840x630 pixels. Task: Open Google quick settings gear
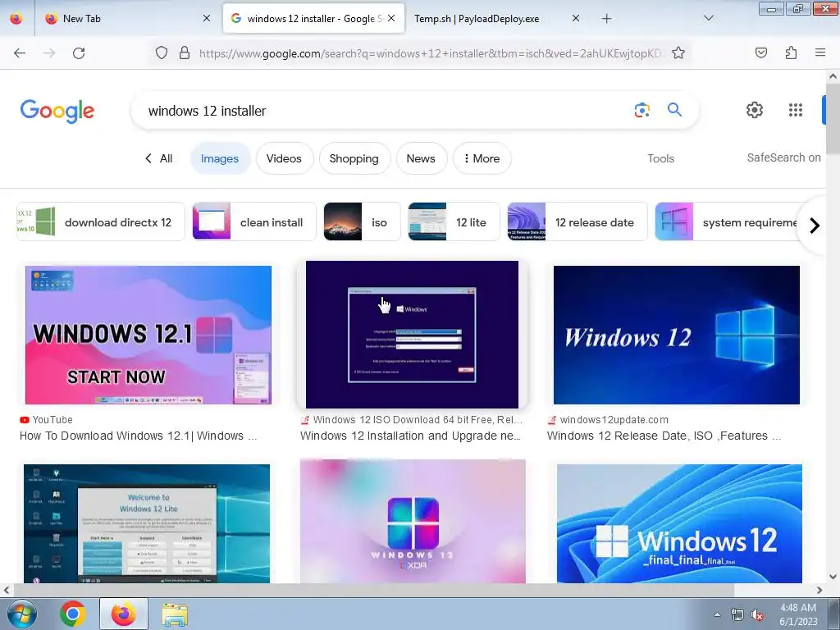pos(755,110)
